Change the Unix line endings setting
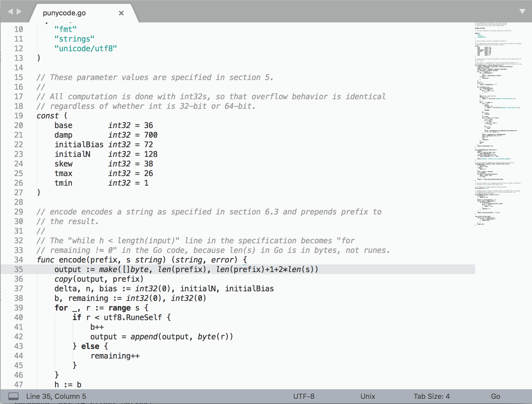The image size is (532, 404). pos(368,396)
